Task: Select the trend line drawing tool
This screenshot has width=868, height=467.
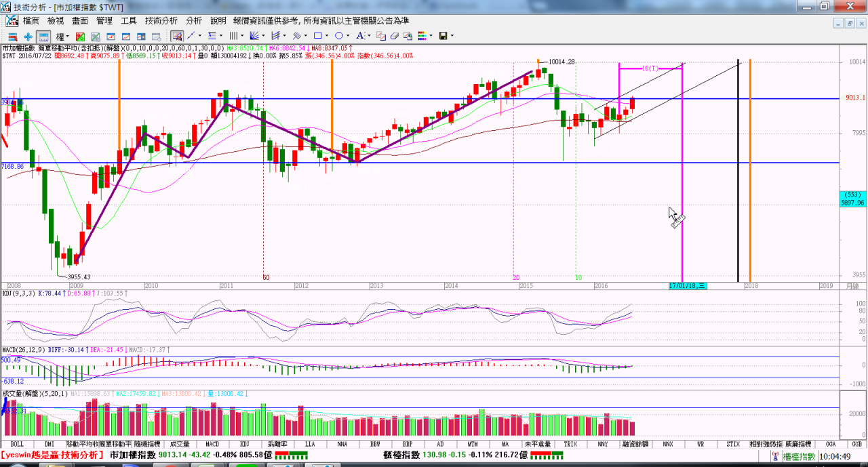Action: point(191,36)
